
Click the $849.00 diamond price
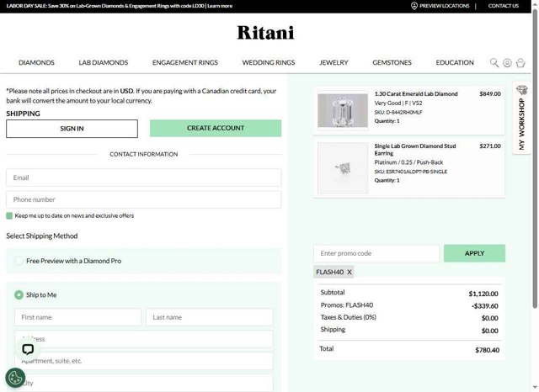(490, 93)
